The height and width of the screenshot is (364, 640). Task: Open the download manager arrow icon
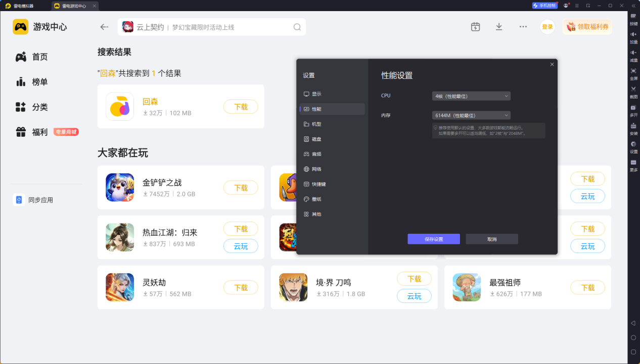click(x=499, y=27)
